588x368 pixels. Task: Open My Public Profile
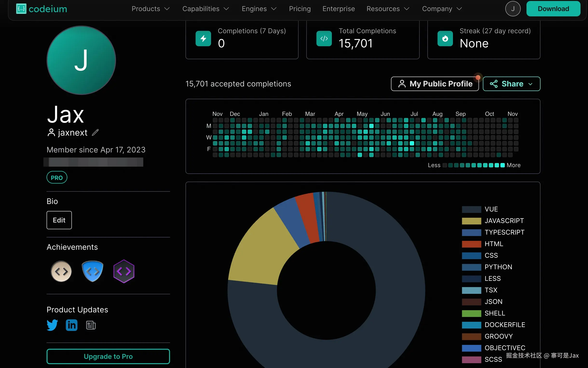435,84
